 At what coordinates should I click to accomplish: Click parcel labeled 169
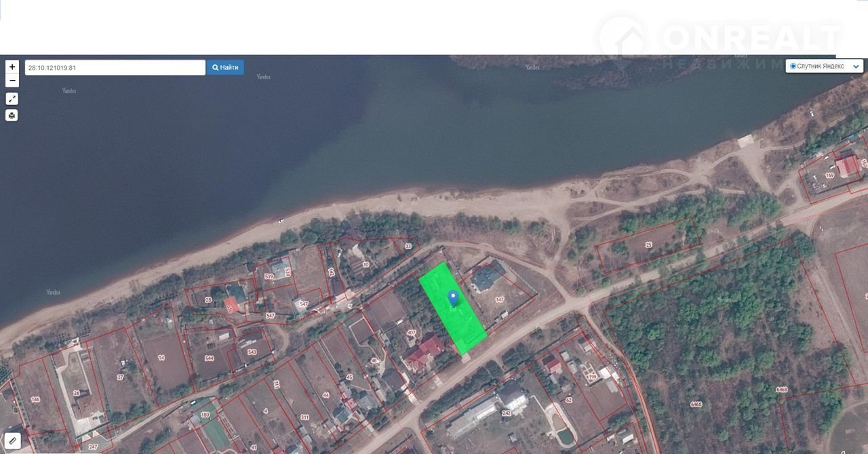[829, 176]
